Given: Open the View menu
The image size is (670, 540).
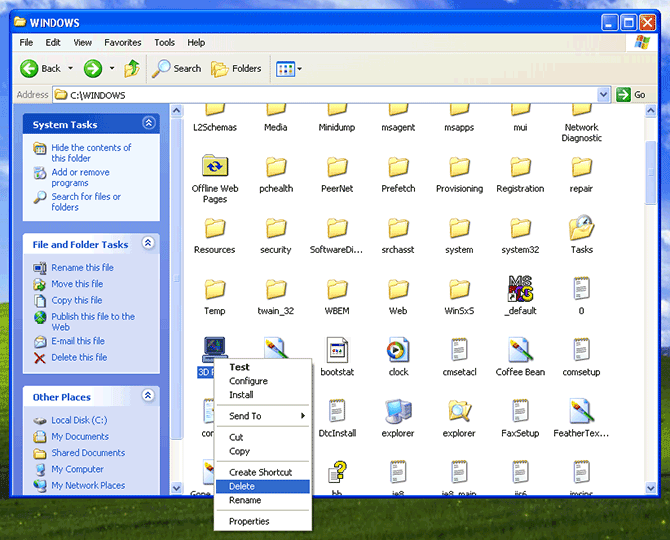Looking at the screenshot, I should [82, 42].
